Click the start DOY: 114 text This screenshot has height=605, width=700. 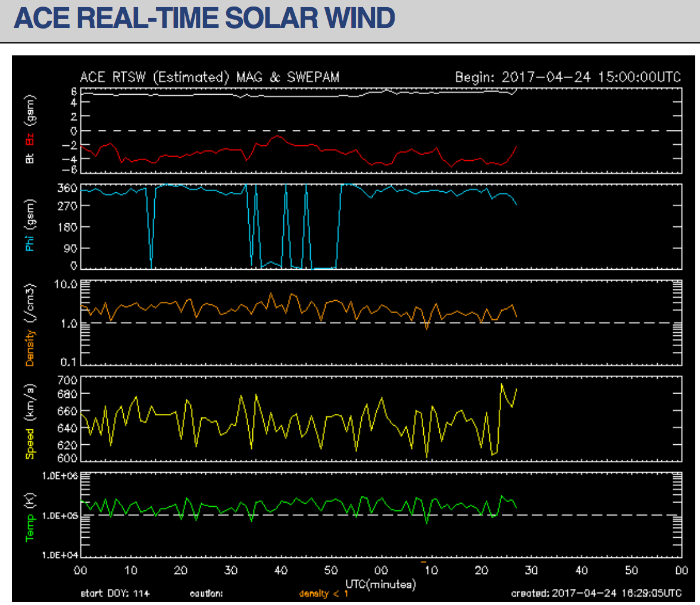click(115, 594)
